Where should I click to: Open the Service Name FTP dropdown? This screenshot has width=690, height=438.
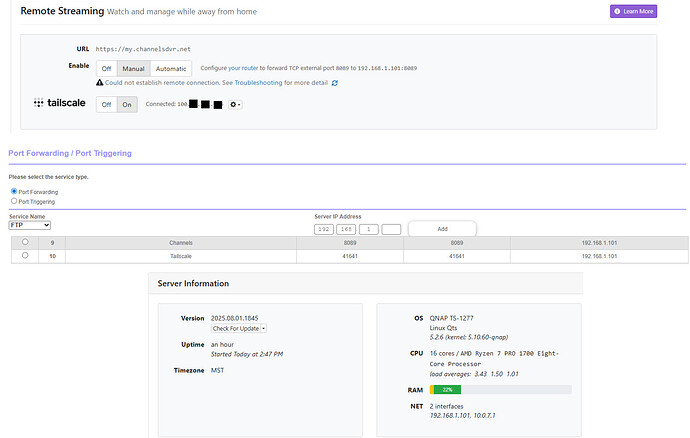tap(29, 225)
